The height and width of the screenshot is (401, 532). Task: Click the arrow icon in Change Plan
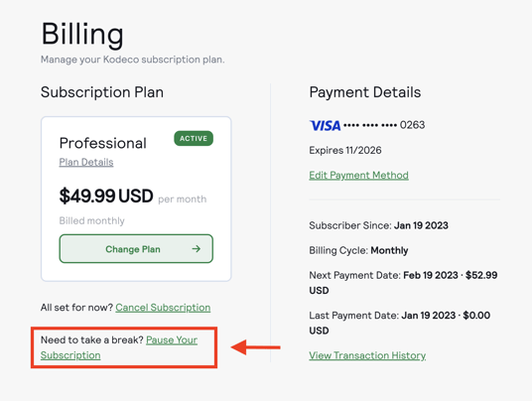coord(197,249)
